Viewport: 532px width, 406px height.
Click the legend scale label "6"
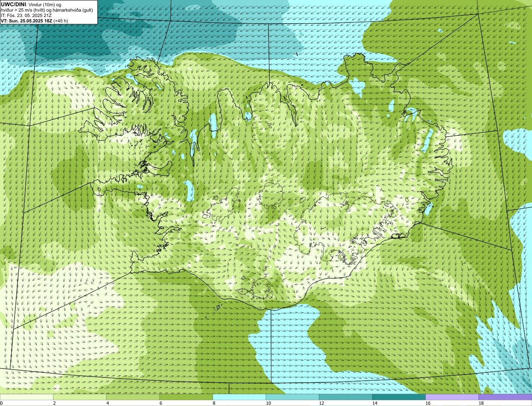pos(161,403)
